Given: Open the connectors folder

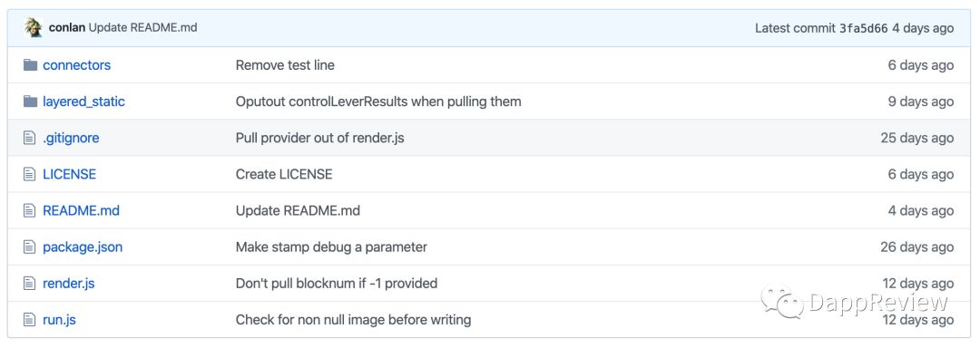Looking at the screenshot, I should point(77,65).
